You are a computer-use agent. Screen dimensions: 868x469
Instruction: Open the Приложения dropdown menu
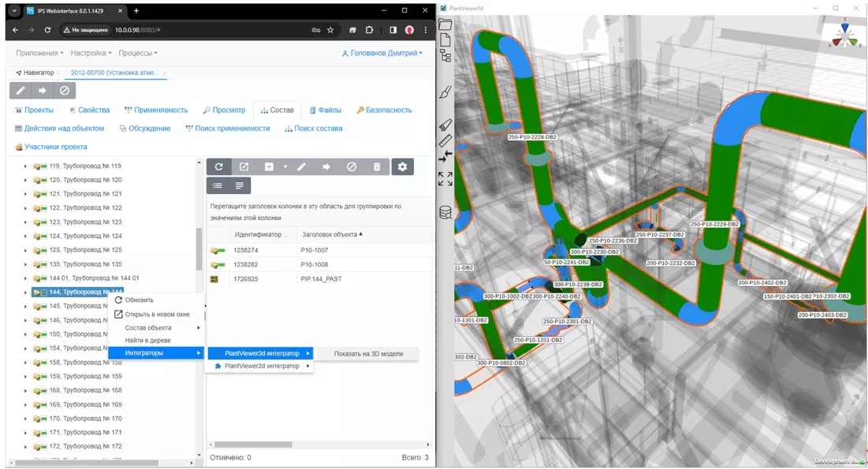pyautogui.click(x=39, y=53)
